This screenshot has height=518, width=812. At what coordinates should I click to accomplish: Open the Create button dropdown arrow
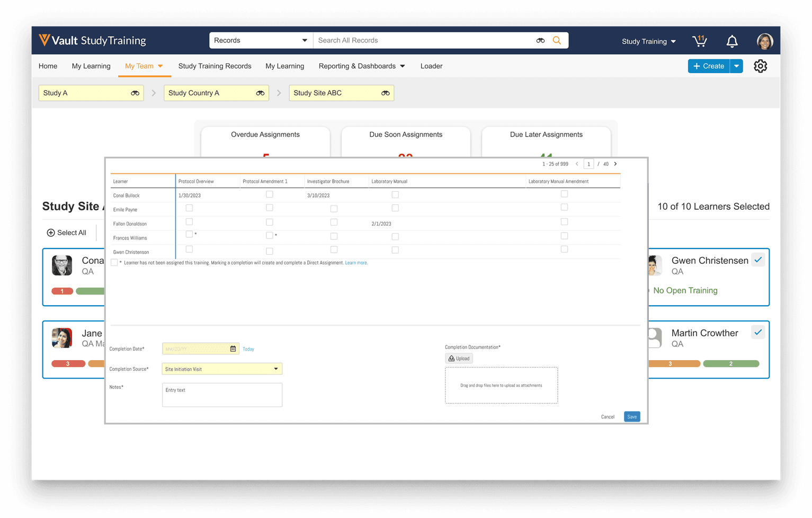pos(736,66)
